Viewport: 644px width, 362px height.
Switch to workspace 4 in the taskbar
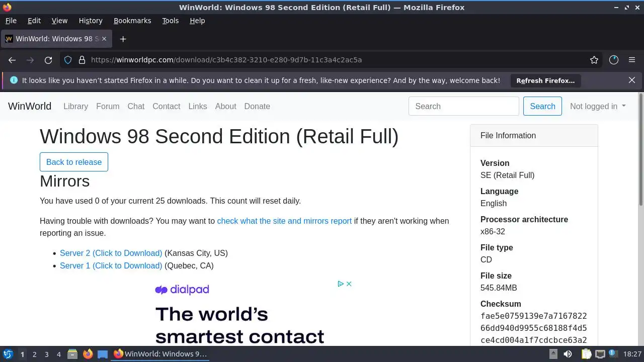click(x=58, y=354)
